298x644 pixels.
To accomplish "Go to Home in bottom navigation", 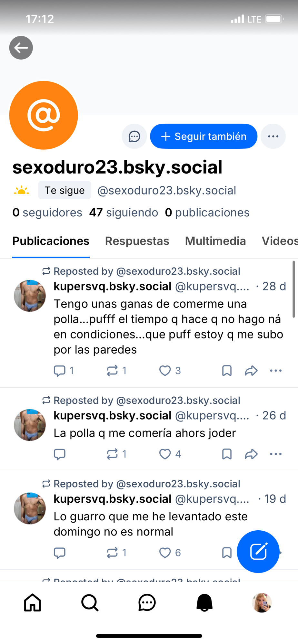I will (x=33, y=602).
